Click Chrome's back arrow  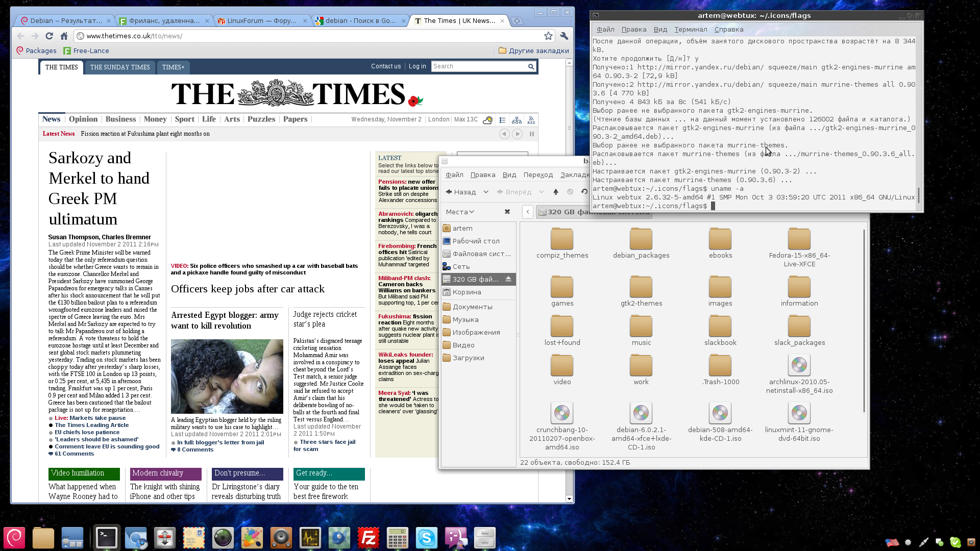point(20,36)
